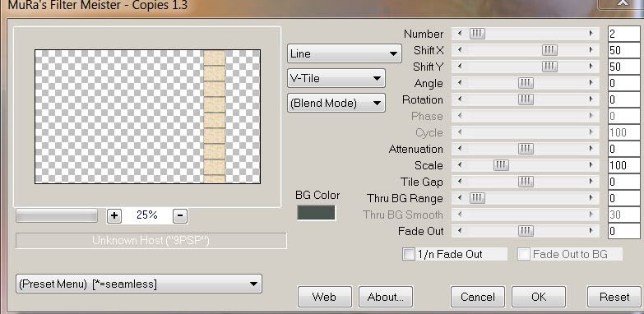Click the zoom in plus button
This screenshot has width=644, height=314.
(114, 215)
